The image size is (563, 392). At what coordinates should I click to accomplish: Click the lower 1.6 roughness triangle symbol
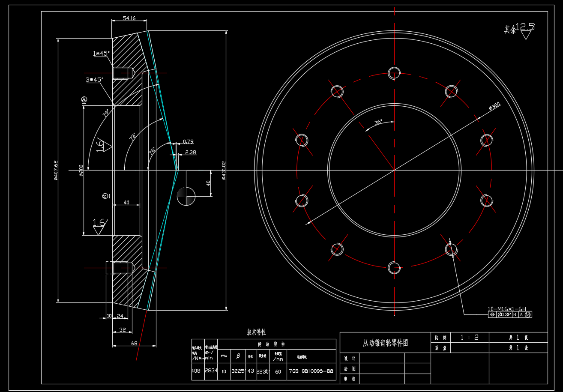pos(100,226)
